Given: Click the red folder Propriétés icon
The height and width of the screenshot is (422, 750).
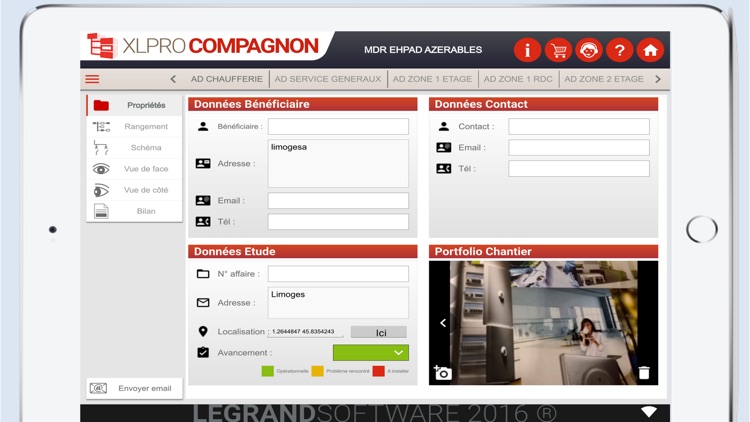Looking at the screenshot, I should point(101,105).
